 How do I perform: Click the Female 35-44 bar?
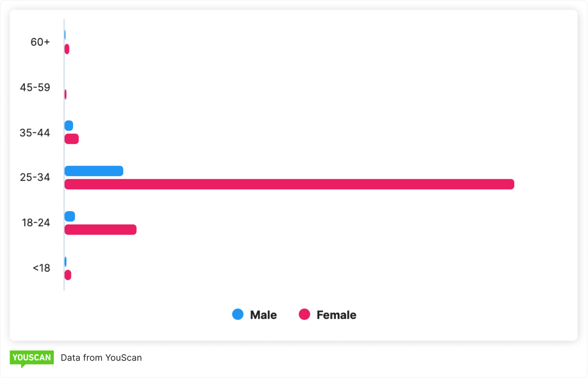coord(71,139)
